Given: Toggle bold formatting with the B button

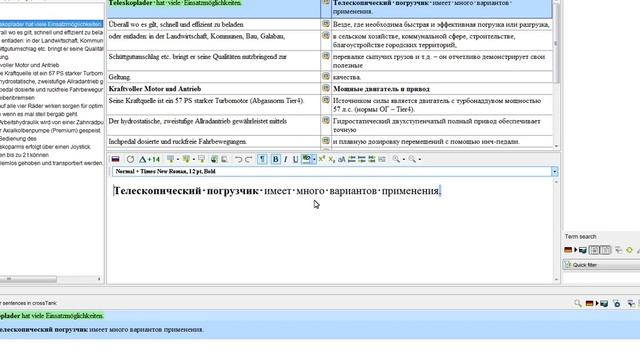Looking at the screenshot, I should pos(276,159).
